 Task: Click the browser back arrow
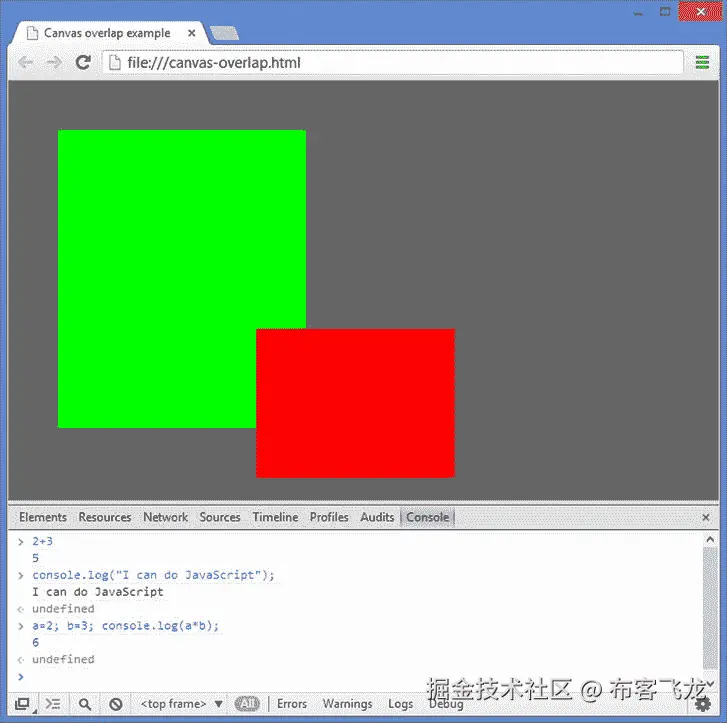pos(26,62)
